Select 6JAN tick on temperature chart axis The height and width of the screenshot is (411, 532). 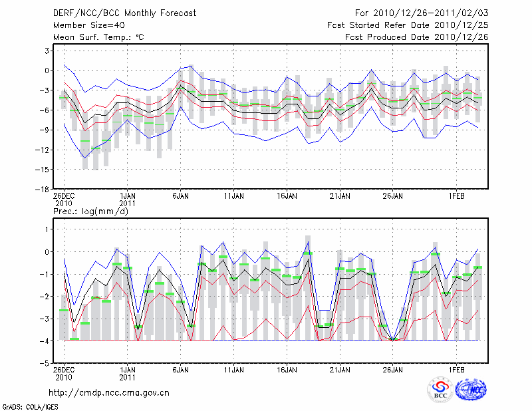[x=180, y=196]
